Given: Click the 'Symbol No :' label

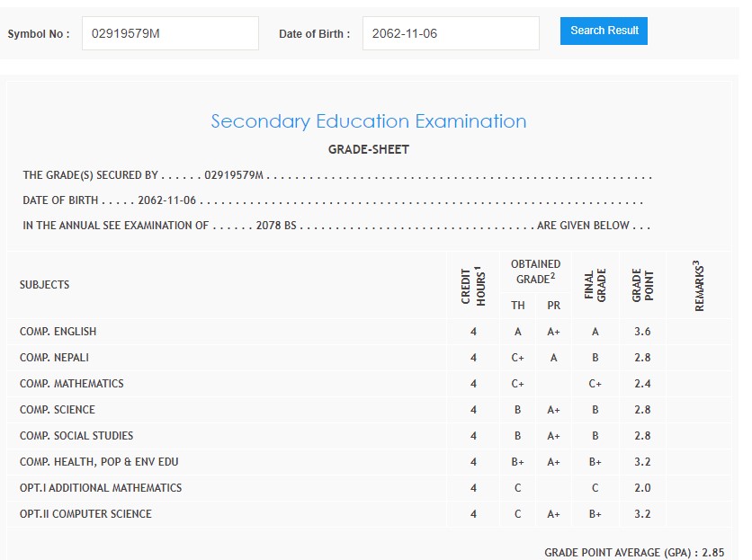Looking at the screenshot, I should point(39,34).
